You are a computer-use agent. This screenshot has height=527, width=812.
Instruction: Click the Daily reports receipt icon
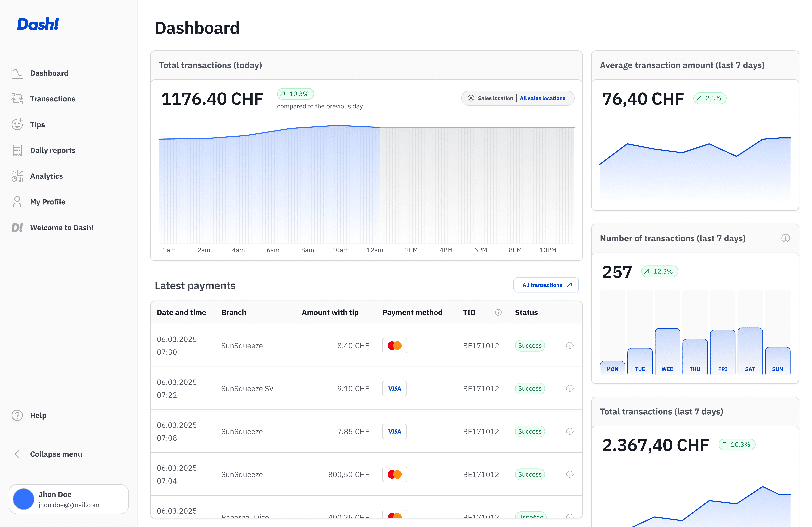pyautogui.click(x=17, y=150)
